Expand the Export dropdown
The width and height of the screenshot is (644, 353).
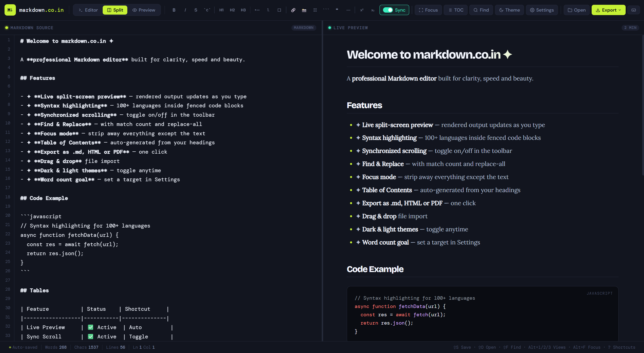[x=608, y=10]
